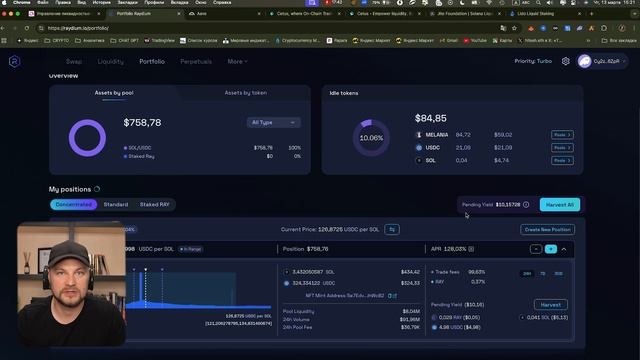Open the Perpetuals nav item

point(196,62)
